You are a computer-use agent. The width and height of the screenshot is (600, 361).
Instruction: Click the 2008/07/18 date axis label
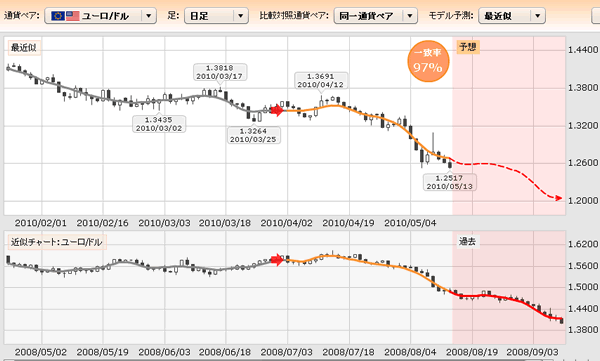tap(349, 352)
